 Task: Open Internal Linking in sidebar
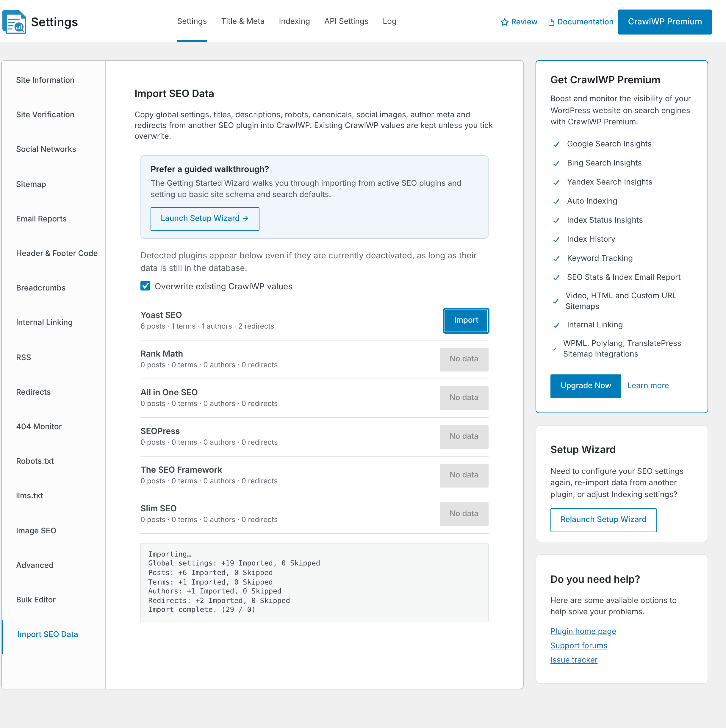tap(44, 323)
